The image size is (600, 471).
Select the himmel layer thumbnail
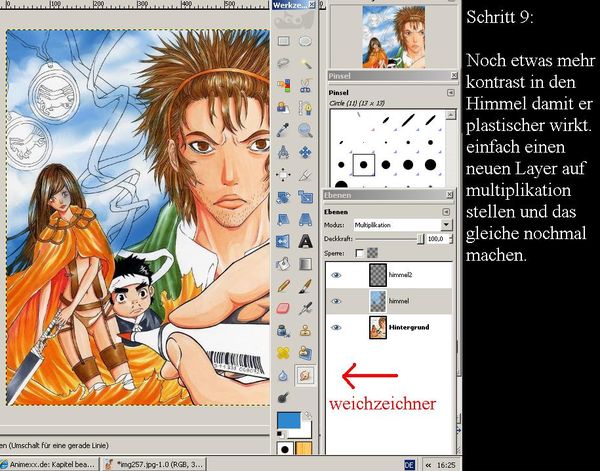pyautogui.click(x=378, y=301)
